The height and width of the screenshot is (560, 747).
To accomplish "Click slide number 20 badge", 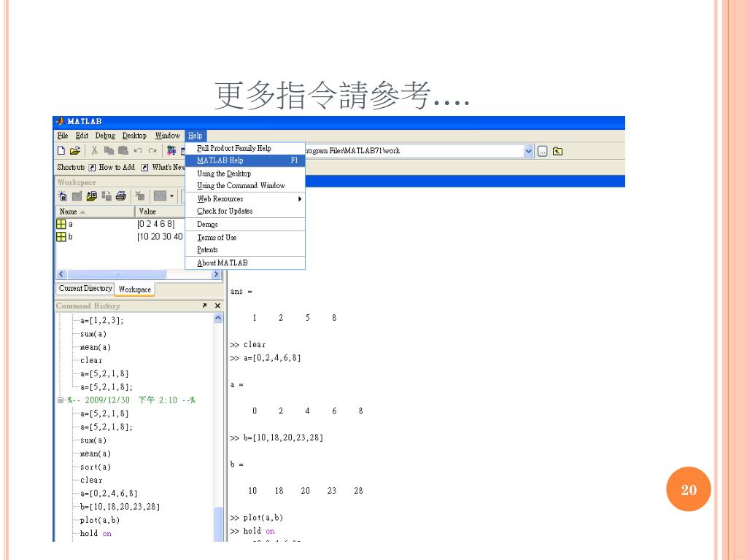I will pyautogui.click(x=689, y=489).
